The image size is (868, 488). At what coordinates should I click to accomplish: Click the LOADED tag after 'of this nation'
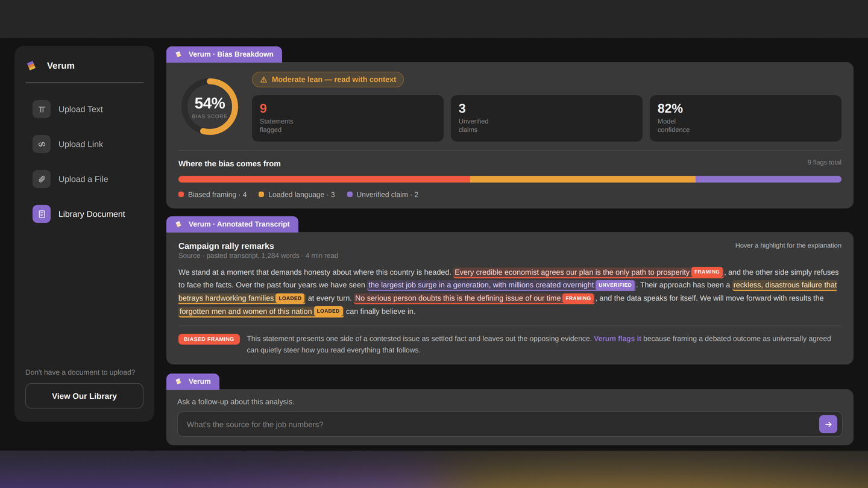coord(328,311)
